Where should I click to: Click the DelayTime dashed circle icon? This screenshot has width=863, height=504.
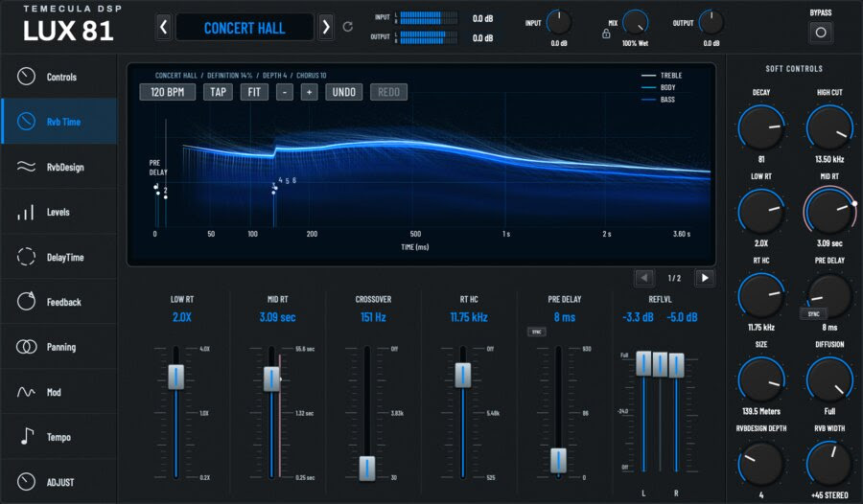click(26, 257)
